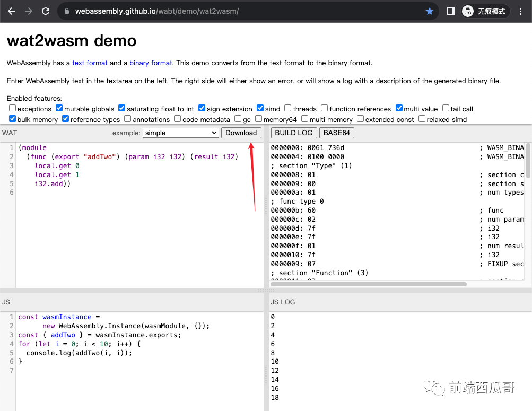Image resolution: width=532 pixels, height=411 pixels.
Task: Open the example dropdown showing simple
Action: pos(180,133)
